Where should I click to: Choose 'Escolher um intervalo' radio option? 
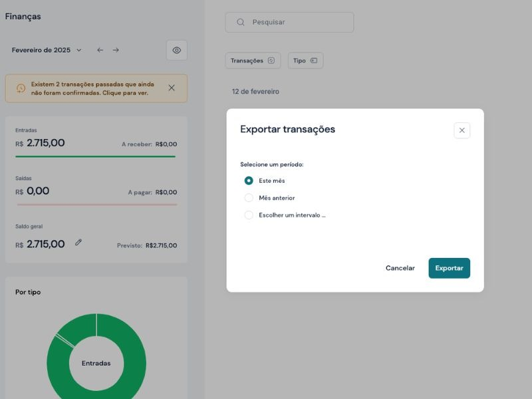(249, 215)
